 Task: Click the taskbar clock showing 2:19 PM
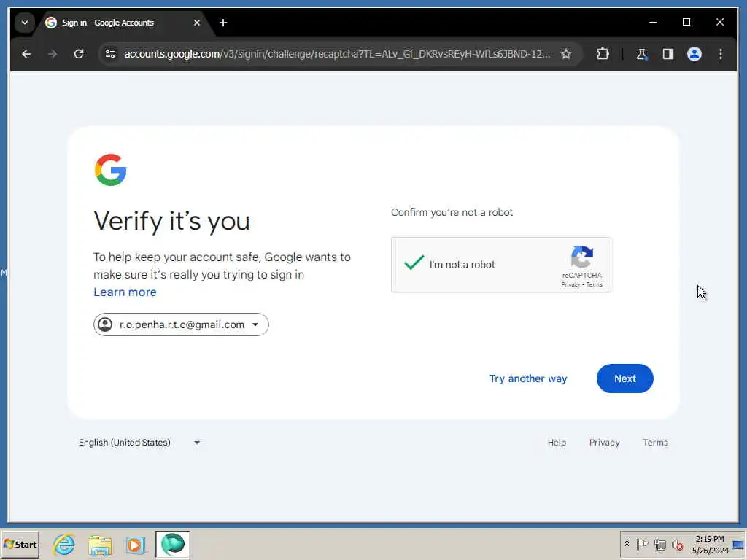pyautogui.click(x=710, y=544)
